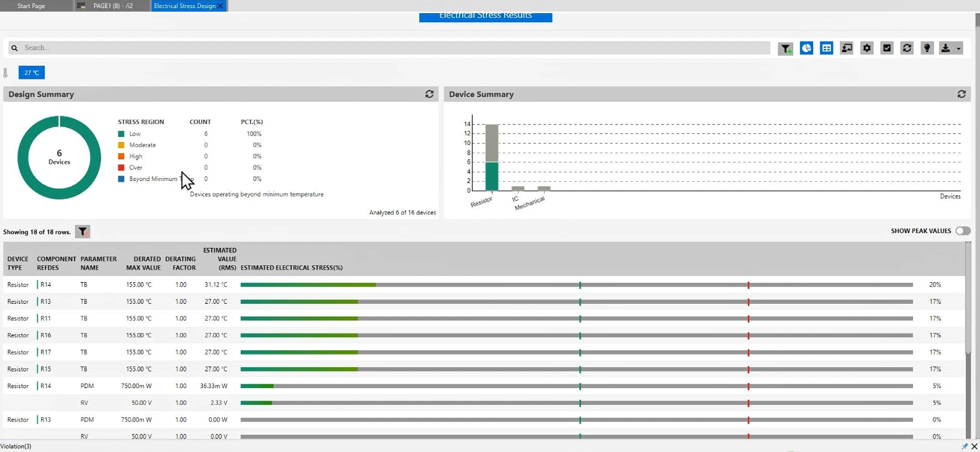Image resolution: width=980 pixels, height=452 pixels.
Task: Click the Component Refdes column header
Action: [56, 264]
